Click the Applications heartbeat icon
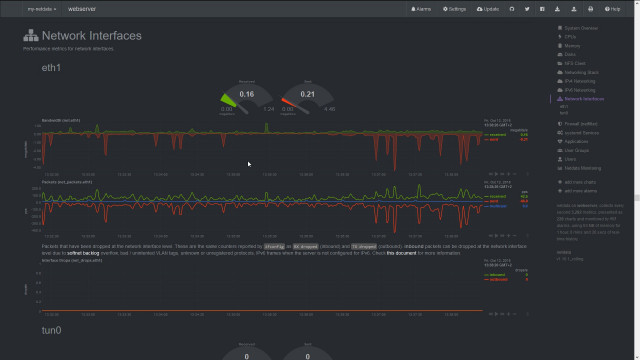This screenshot has height=360, width=640. pyautogui.click(x=560, y=141)
